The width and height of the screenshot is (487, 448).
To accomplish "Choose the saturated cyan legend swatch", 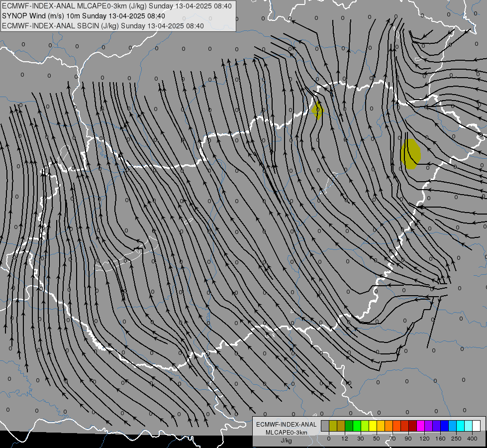I will click(461, 426).
